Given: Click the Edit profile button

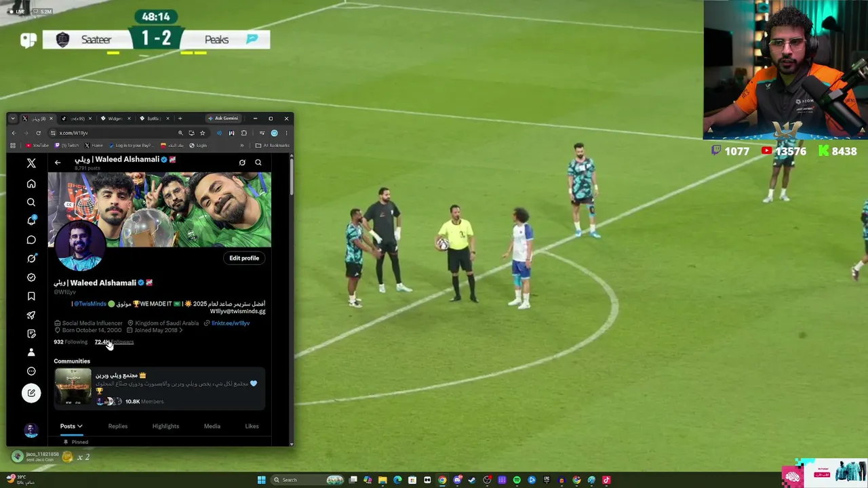Looking at the screenshot, I should [x=244, y=258].
